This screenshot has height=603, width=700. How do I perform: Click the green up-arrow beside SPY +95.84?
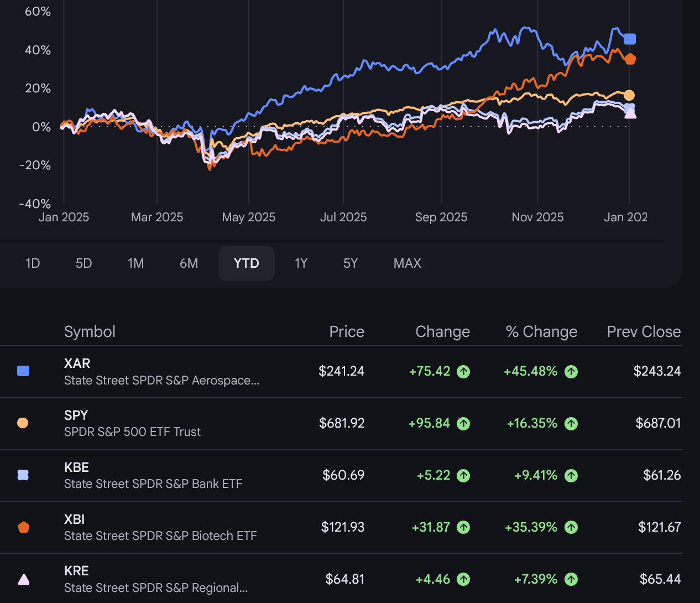point(463,424)
